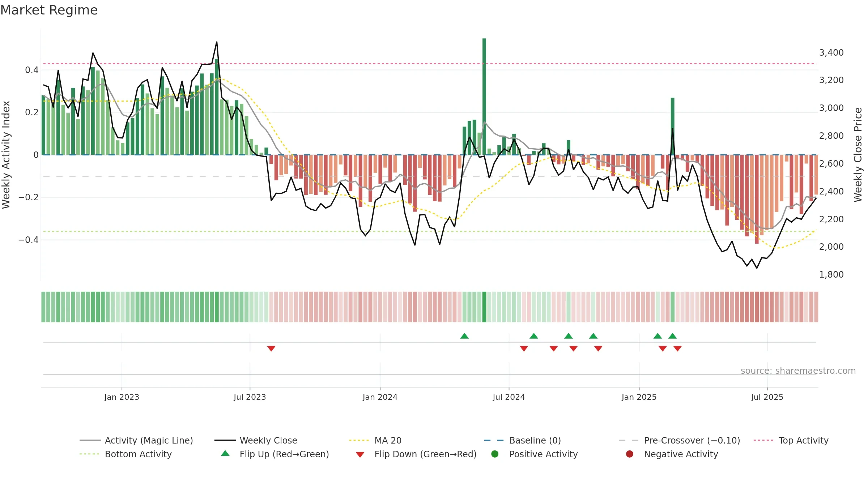Viewport: 868px width, 488px height.
Task: Click the −0.2 activity axis label
Action: click(29, 197)
